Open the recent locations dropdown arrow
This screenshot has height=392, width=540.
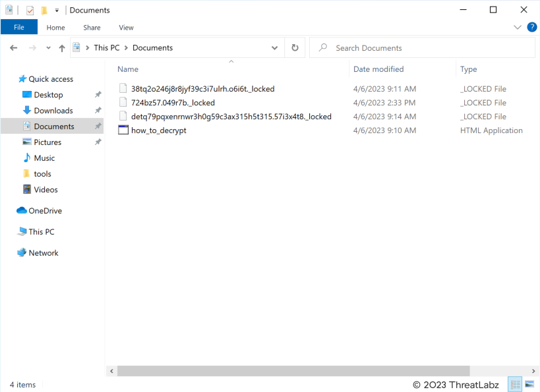48,48
